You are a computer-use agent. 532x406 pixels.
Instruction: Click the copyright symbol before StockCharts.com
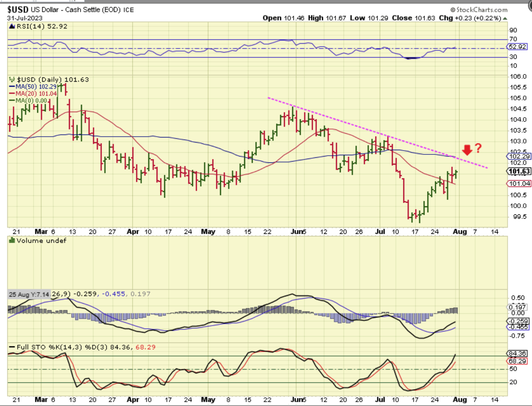point(453,10)
